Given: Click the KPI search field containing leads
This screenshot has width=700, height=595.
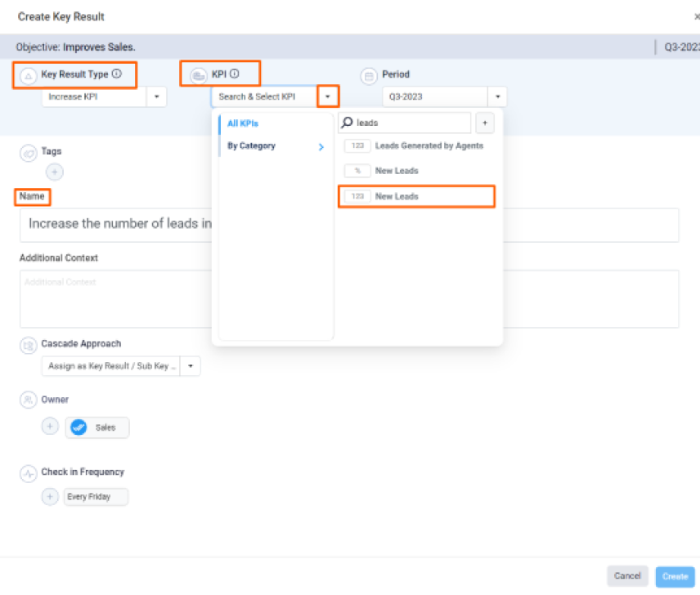Looking at the screenshot, I should coord(405,123).
